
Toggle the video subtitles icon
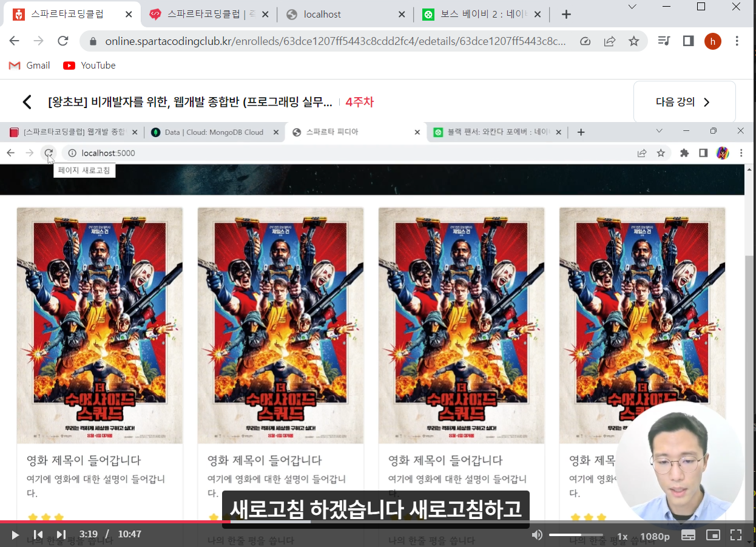point(688,535)
